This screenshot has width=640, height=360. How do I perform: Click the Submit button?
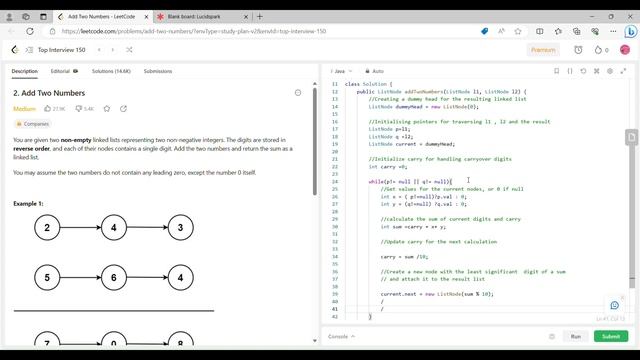click(x=611, y=336)
